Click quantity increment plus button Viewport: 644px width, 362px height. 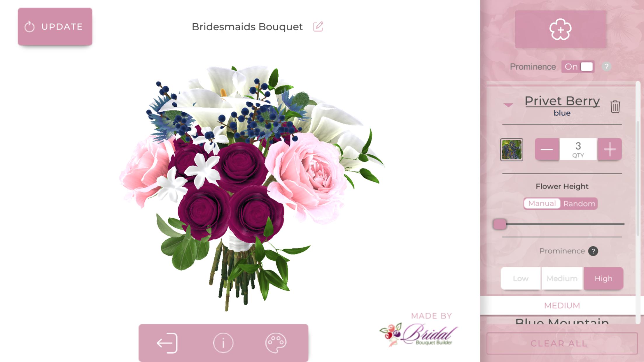610,149
